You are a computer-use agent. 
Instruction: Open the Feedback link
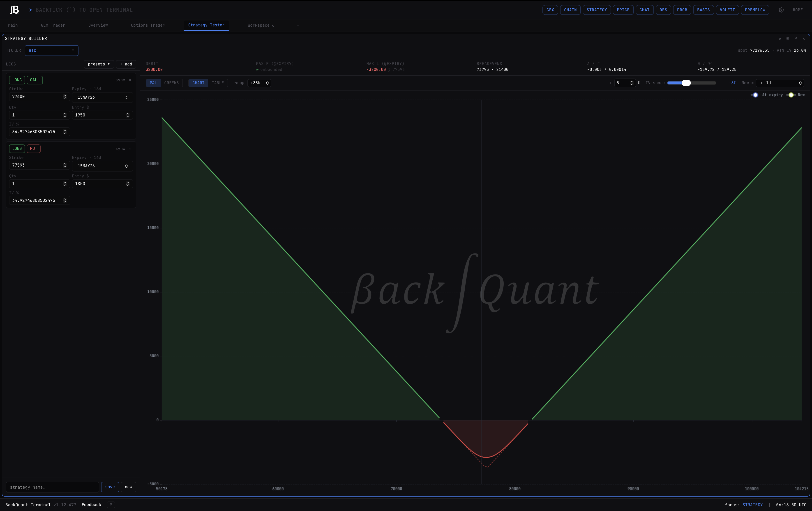click(x=91, y=505)
